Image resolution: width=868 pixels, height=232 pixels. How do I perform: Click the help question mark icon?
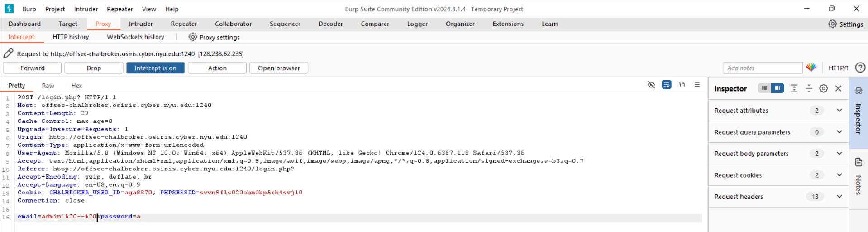[x=860, y=68]
